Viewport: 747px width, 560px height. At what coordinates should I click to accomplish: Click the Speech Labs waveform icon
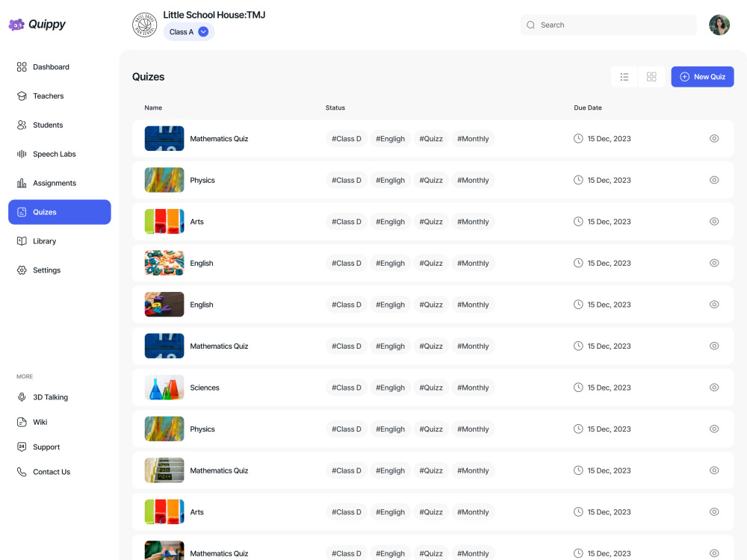pyautogui.click(x=22, y=155)
